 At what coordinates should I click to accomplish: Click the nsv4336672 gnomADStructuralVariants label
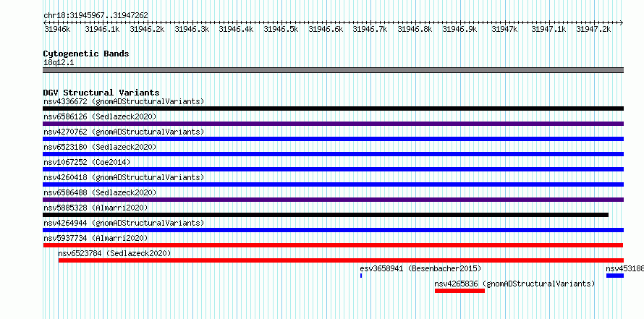coord(124,101)
